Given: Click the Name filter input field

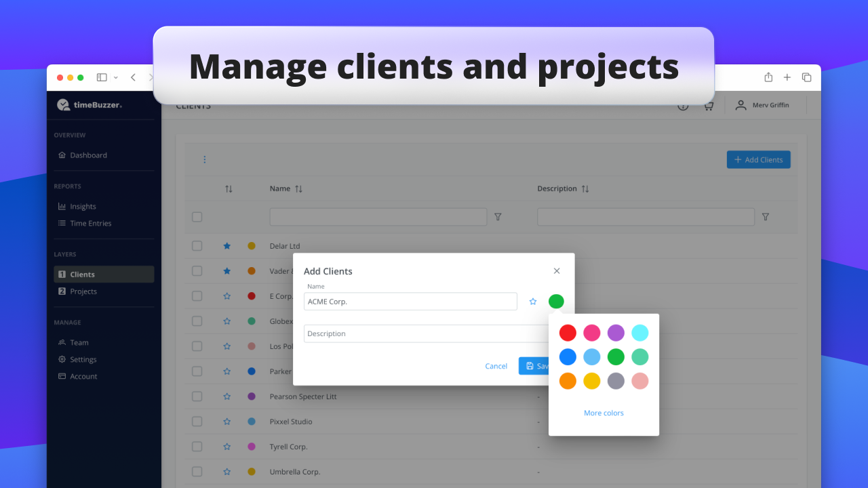Looking at the screenshot, I should tap(378, 217).
